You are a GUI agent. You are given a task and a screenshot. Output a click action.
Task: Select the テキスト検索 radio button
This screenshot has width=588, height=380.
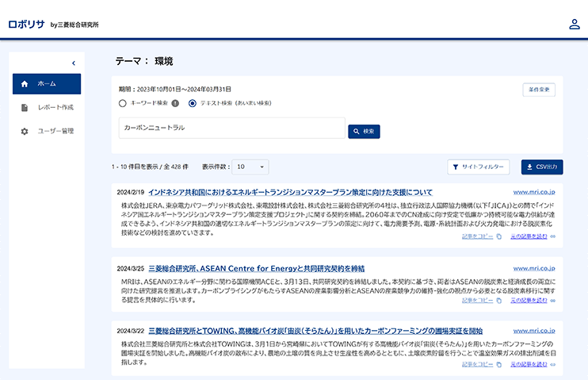click(x=193, y=103)
